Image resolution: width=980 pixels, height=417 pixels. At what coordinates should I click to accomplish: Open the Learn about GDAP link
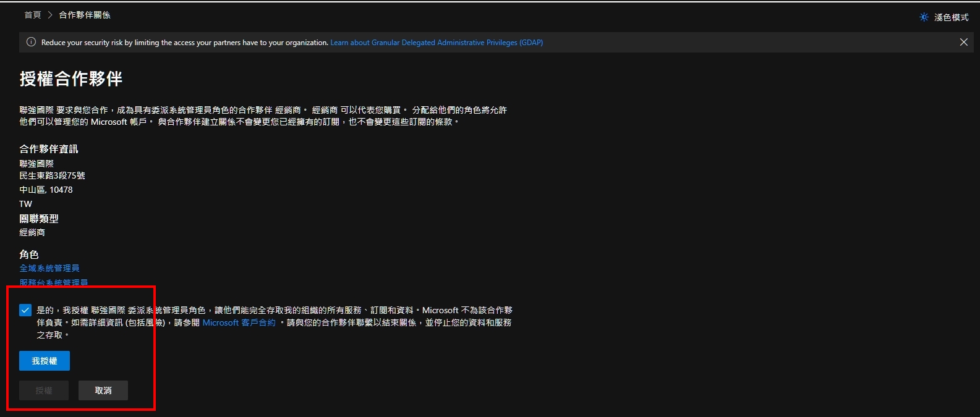437,43
